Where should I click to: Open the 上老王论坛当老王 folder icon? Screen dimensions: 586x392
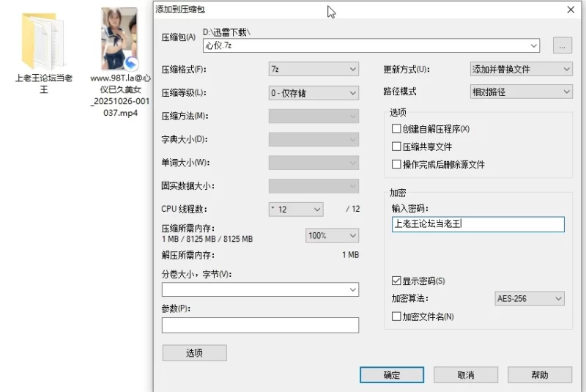42,41
